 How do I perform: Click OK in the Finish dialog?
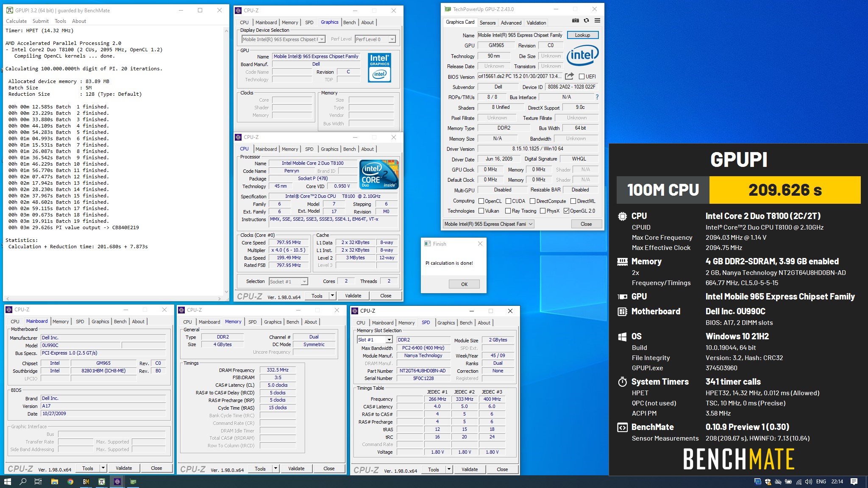464,284
